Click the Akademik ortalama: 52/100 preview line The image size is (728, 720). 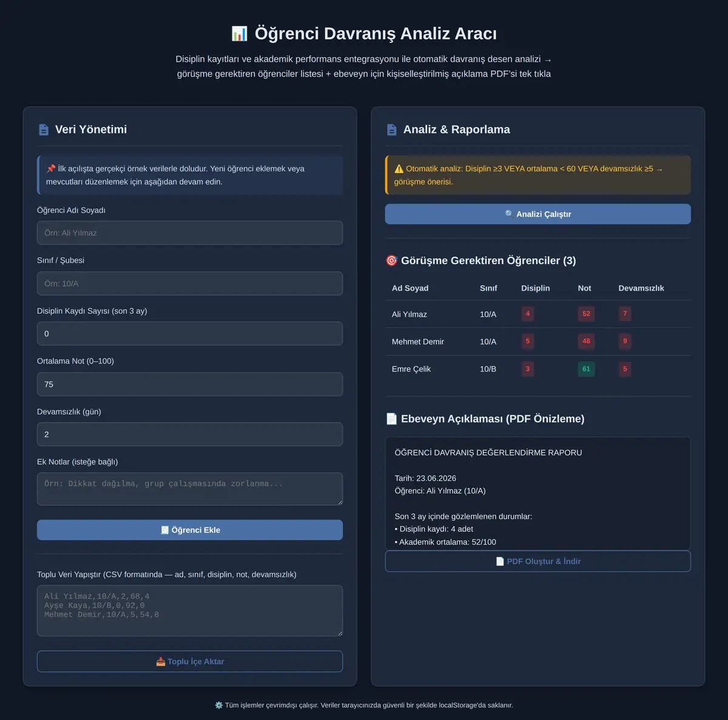click(445, 542)
